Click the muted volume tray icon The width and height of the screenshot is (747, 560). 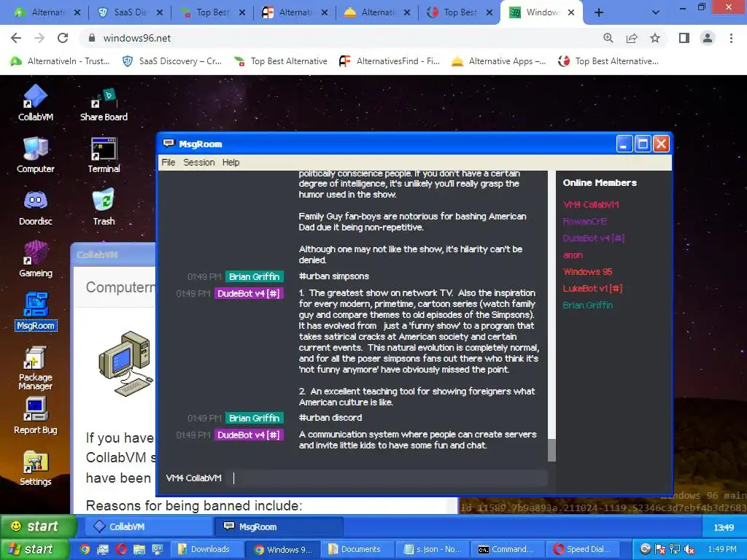(689, 550)
